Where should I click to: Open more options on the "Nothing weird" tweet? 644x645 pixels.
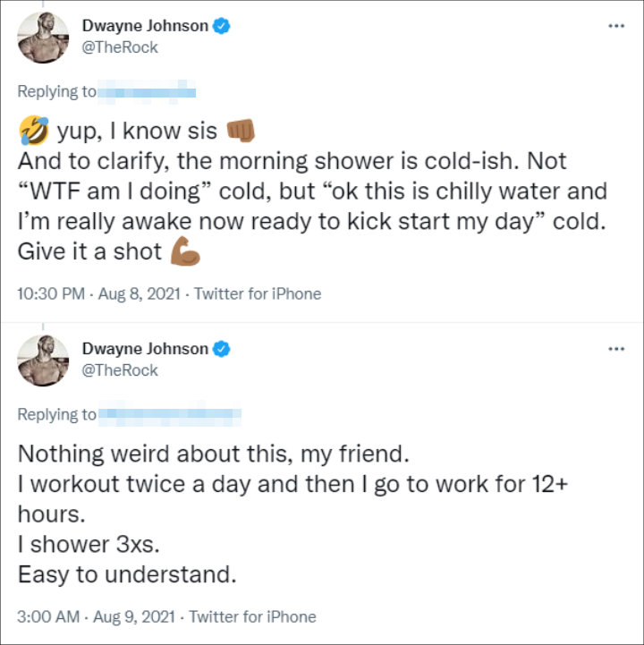(615, 349)
